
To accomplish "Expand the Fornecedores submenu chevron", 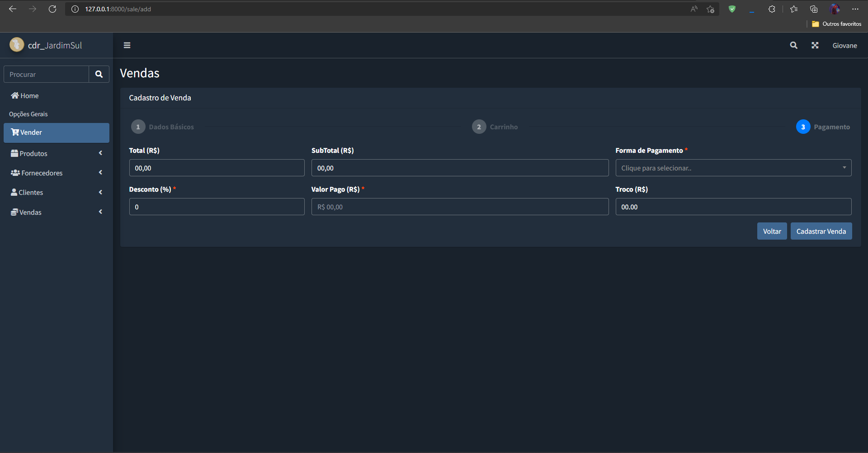I will click(100, 173).
